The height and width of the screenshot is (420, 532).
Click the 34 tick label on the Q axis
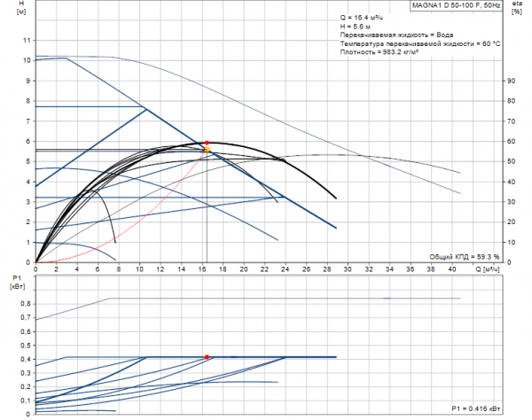tap(389, 269)
